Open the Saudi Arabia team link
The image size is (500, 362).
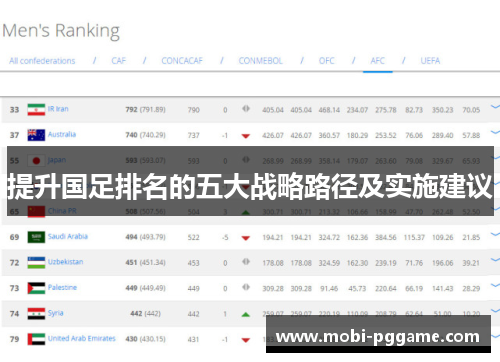(x=68, y=236)
